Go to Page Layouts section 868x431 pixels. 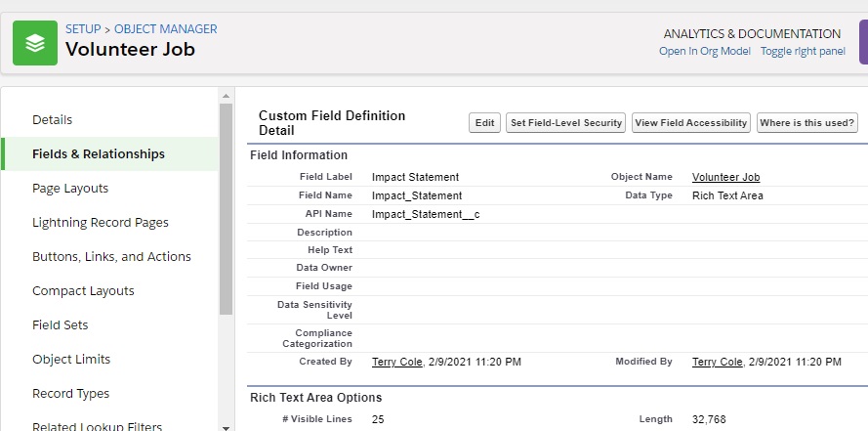click(70, 189)
